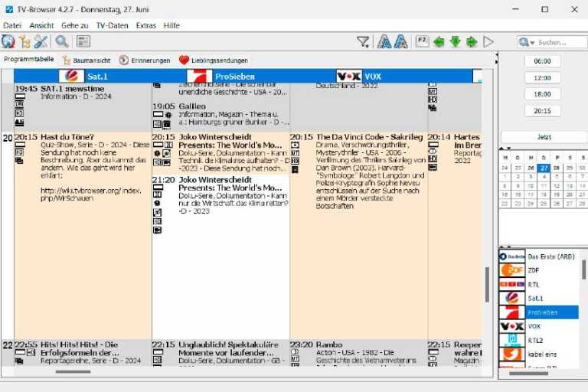Click the larger font A icon

pyautogui.click(x=384, y=42)
